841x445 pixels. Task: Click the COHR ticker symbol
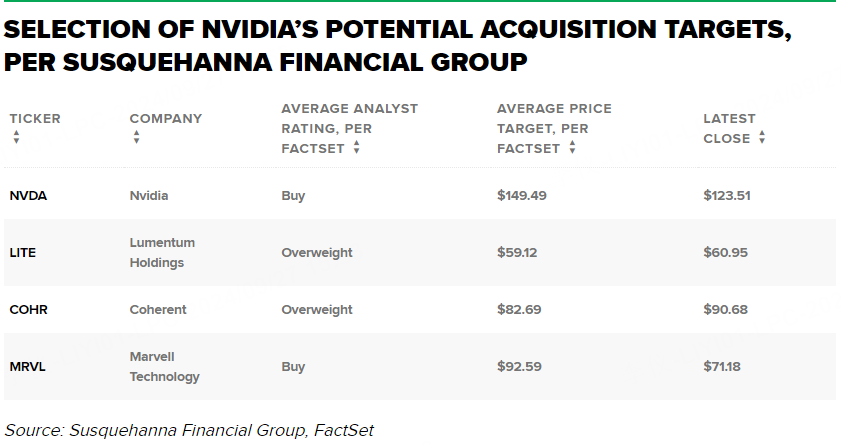point(28,310)
